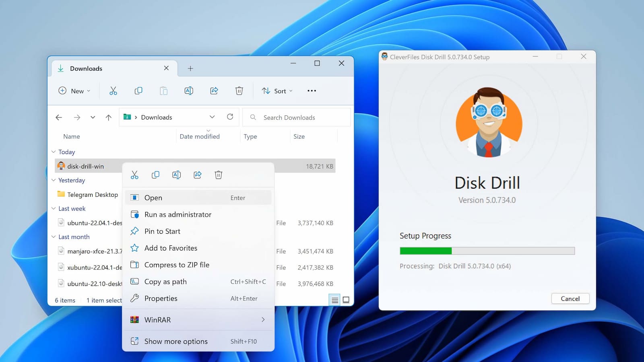Select Run as administrator
The height and width of the screenshot is (362, 644).
(178, 214)
